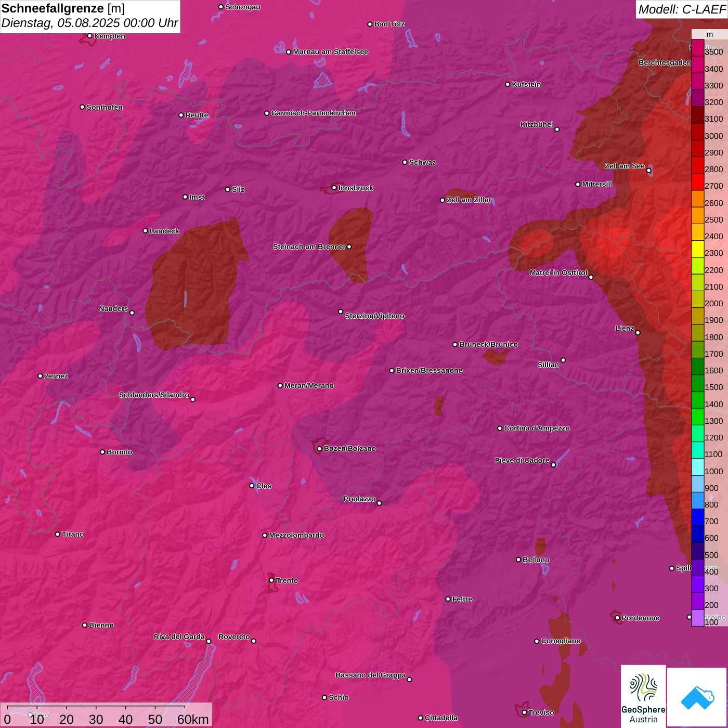Click the Rovereto label
Viewport: 728px width, 728px height.
pos(234,636)
